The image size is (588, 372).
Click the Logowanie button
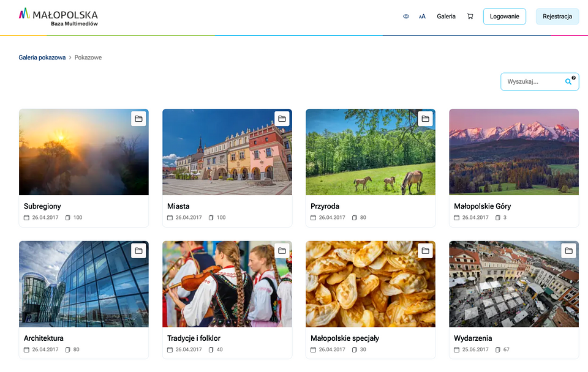point(504,17)
